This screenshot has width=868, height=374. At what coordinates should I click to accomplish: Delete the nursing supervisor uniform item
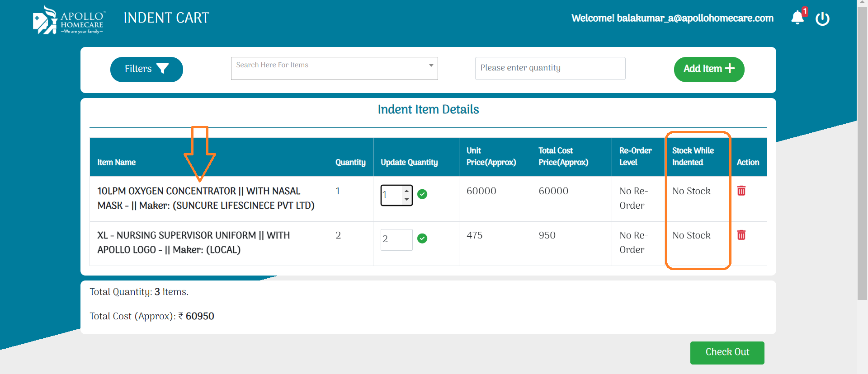coord(741,235)
